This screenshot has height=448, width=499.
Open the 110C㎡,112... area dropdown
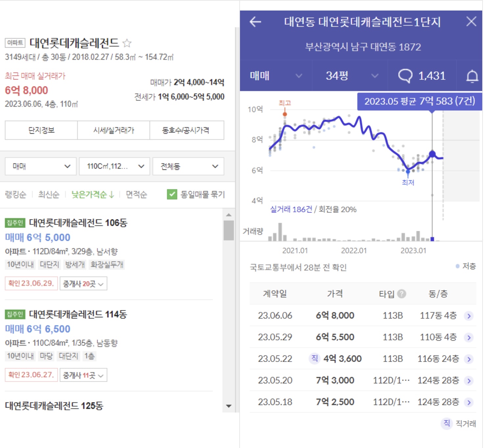[x=114, y=166]
